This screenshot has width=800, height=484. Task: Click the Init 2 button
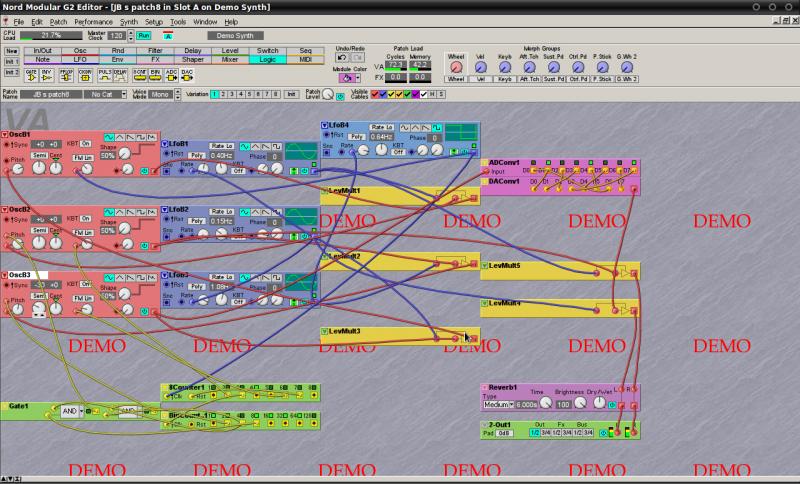click(x=12, y=72)
